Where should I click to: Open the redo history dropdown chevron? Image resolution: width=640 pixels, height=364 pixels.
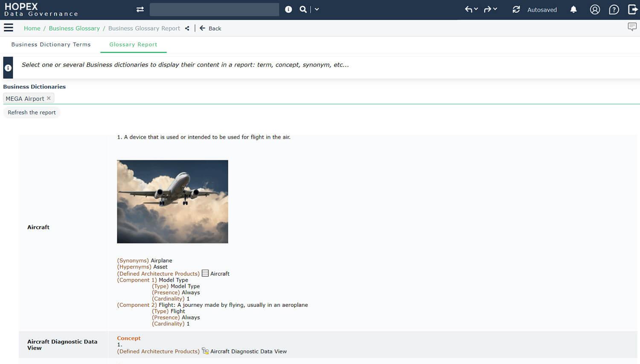495,9
